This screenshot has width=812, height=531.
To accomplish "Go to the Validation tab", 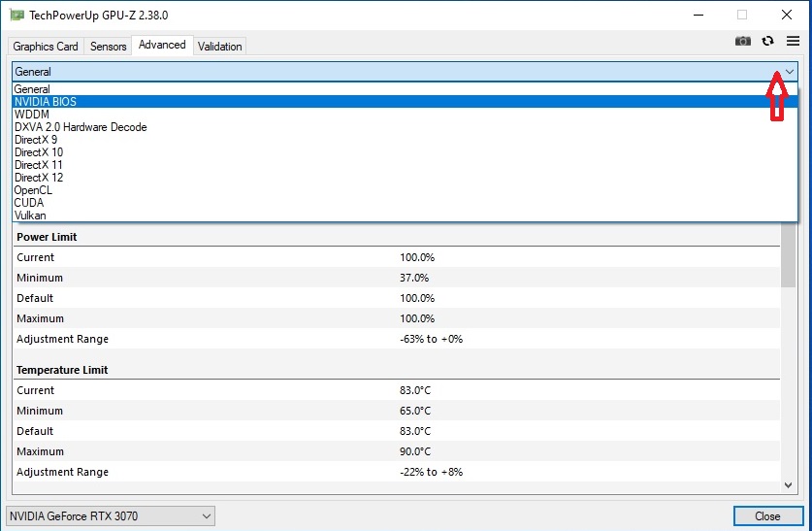I will pyautogui.click(x=220, y=47).
